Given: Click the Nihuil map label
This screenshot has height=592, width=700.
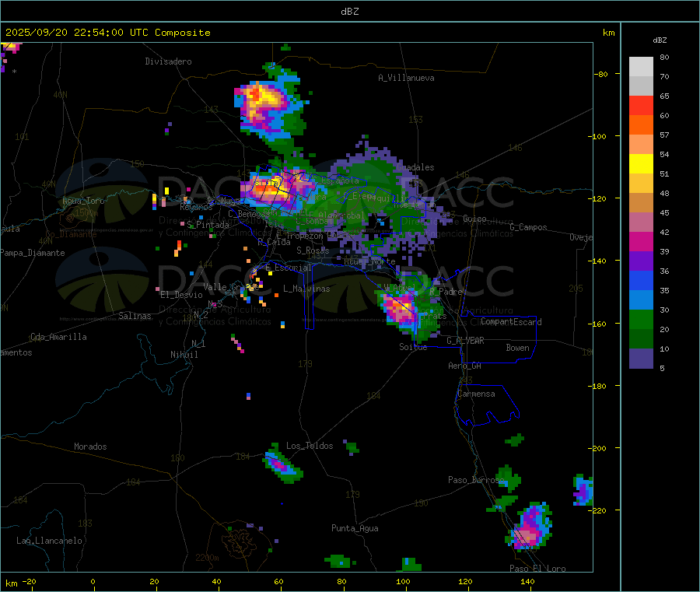Looking at the screenshot, I should click(x=184, y=355).
